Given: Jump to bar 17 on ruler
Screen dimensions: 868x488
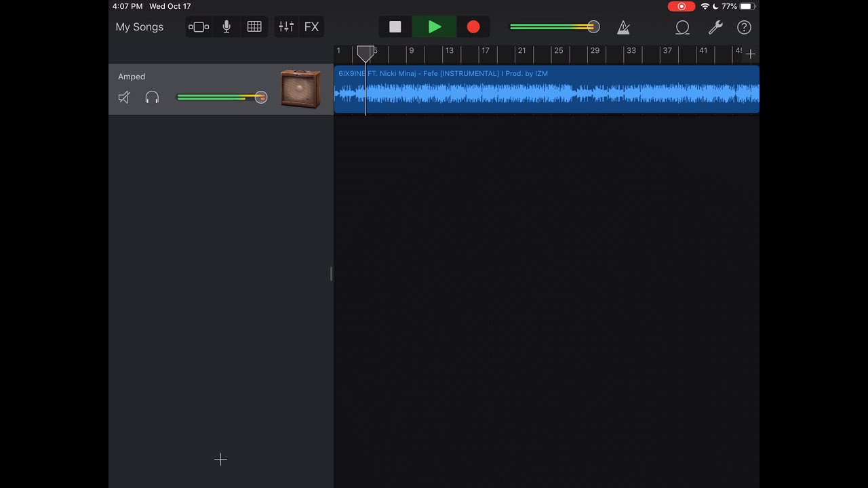Looking at the screenshot, I should tap(485, 51).
